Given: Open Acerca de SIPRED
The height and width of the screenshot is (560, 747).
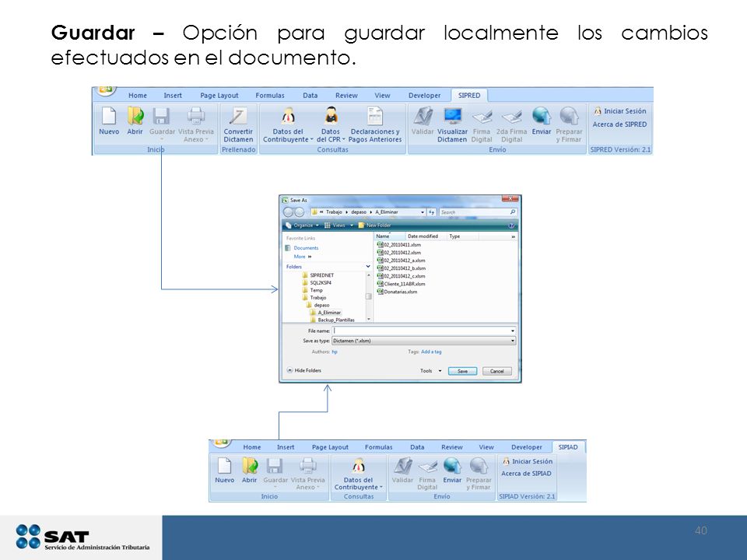Looking at the screenshot, I should pyautogui.click(x=619, y=124).
